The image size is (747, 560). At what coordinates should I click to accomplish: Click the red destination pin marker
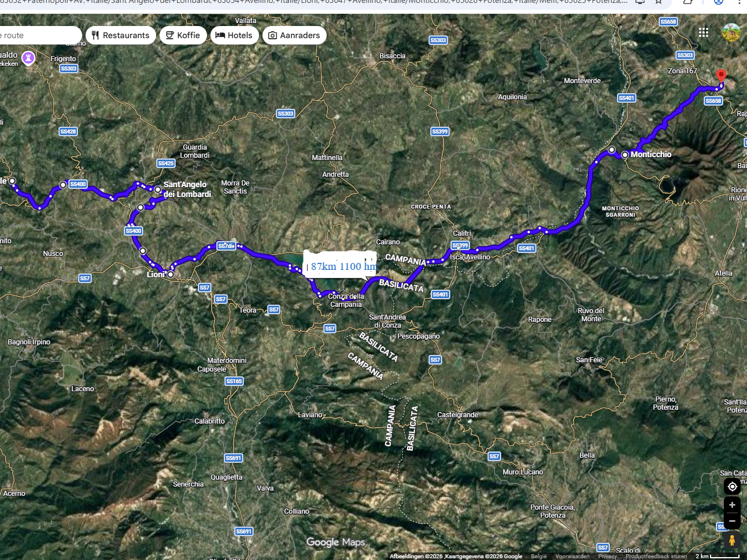coord(721,76)
